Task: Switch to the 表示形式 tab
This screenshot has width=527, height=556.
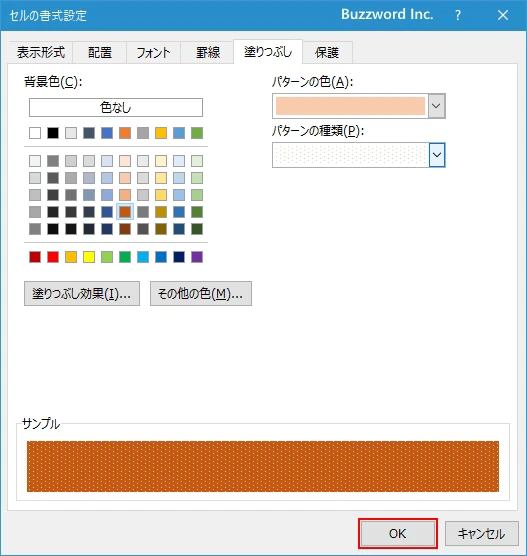Action: [x=41, y=52]
